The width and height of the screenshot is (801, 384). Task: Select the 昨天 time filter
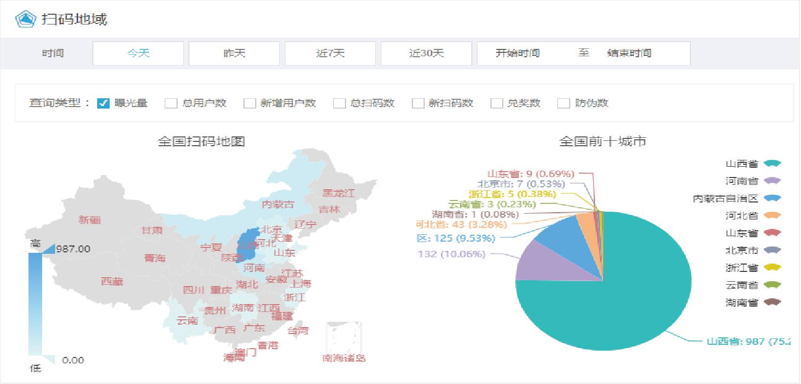234,53
